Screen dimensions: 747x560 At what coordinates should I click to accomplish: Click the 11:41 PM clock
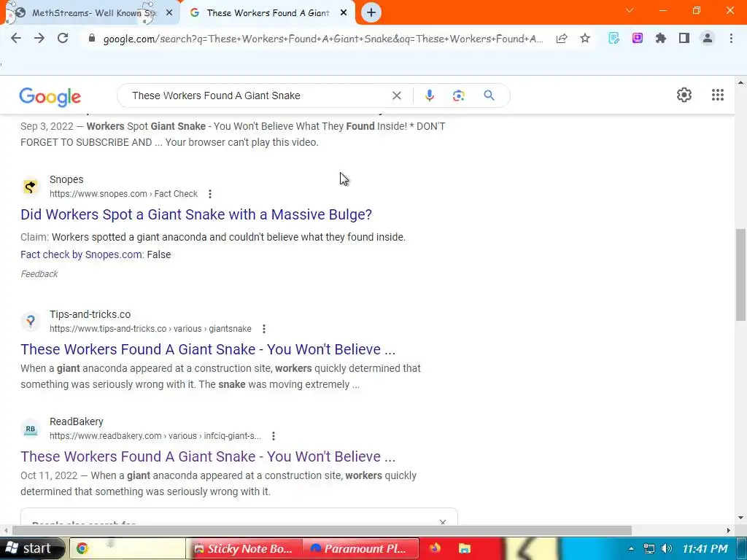[x=705, y=548]
